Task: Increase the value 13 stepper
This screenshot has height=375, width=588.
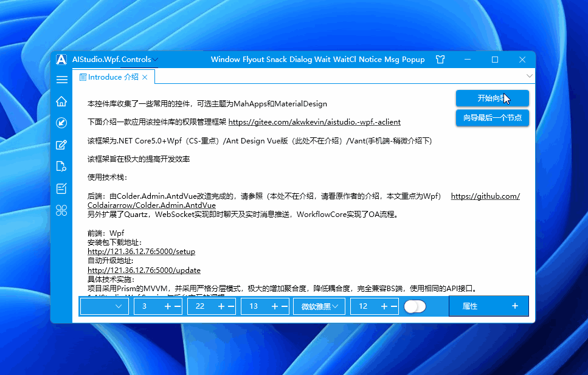Action: click(x=275, y=306)
